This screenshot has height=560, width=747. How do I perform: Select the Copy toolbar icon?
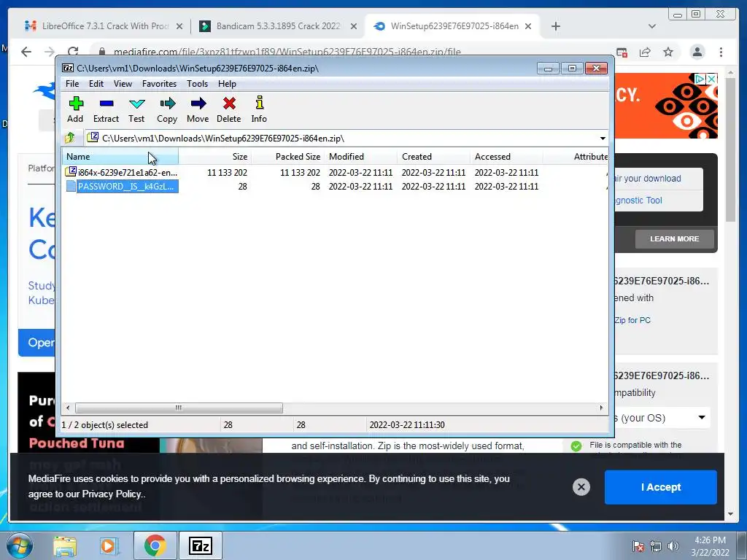pyautogui.click(x=167, y=109)
